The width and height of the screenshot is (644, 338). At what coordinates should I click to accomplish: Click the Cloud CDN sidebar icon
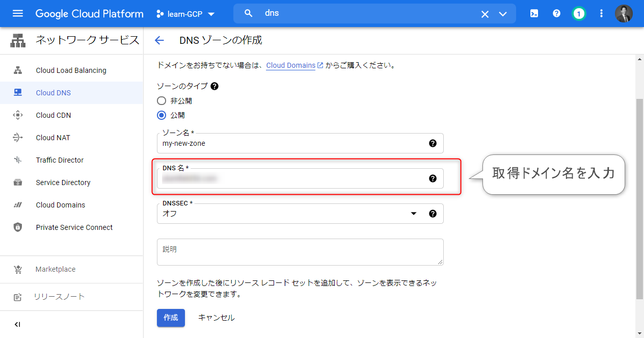tap(18, 115)
